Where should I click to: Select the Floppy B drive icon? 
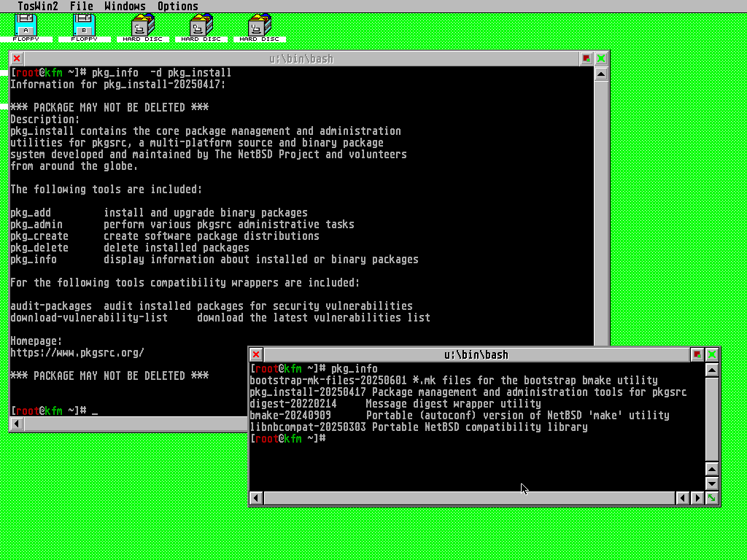(x=84, y=27)
